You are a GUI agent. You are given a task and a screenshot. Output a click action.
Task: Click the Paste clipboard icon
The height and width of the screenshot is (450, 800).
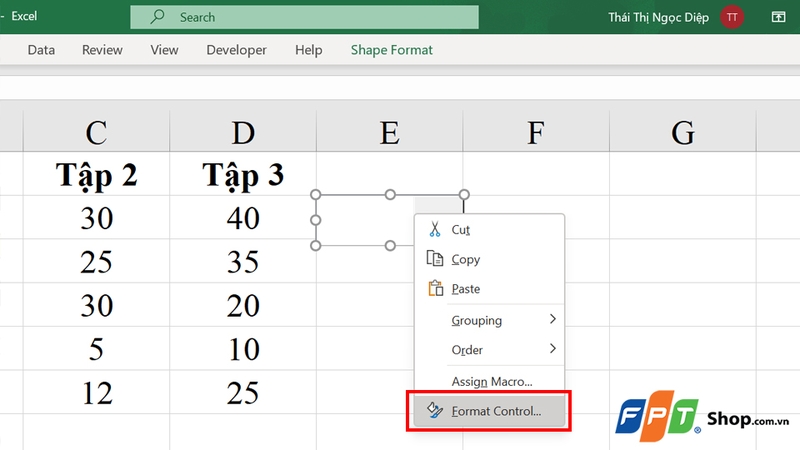(x=435, y=288)
